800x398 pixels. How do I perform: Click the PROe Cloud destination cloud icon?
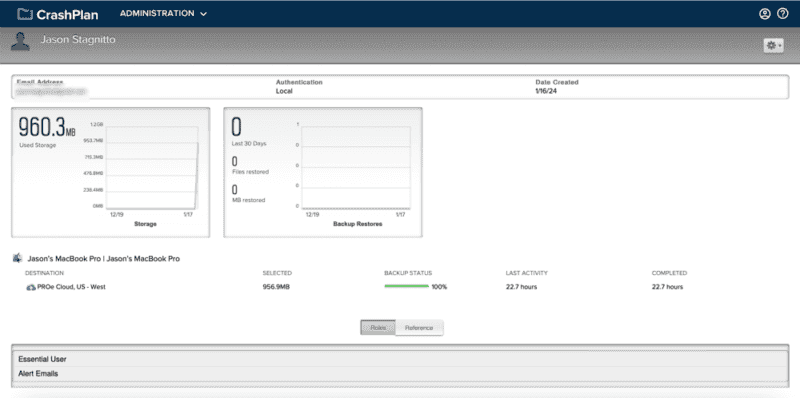31,287
